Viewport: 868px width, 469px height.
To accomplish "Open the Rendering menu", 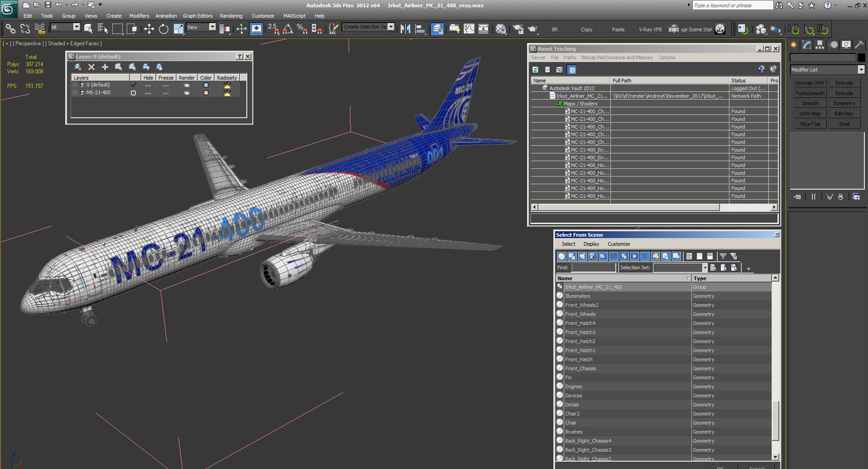I will click(x=231, y=16).
